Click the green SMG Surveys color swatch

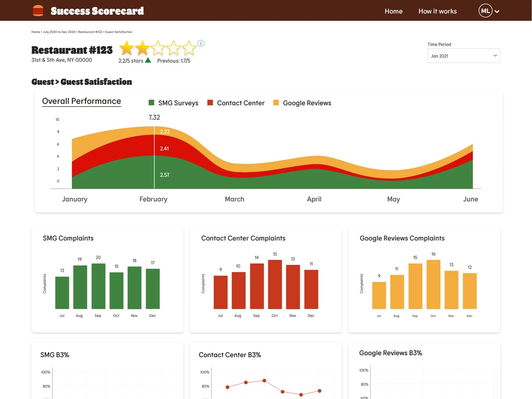coord(151,103)
